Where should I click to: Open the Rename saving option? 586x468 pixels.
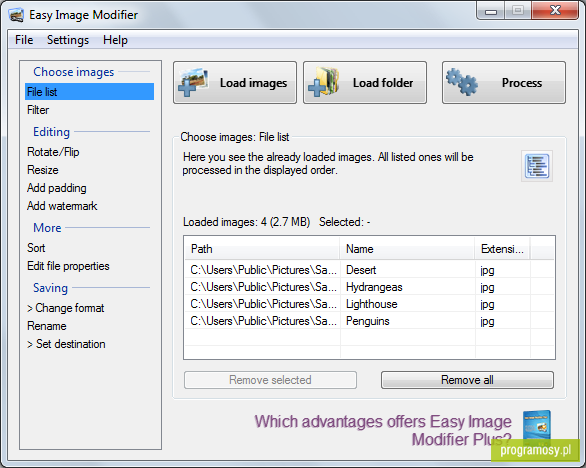(47, 326)
